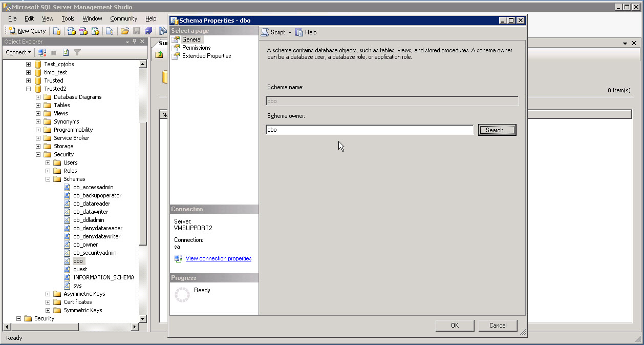
Task: Expand the timo_test database node
Action: point(29,72)
